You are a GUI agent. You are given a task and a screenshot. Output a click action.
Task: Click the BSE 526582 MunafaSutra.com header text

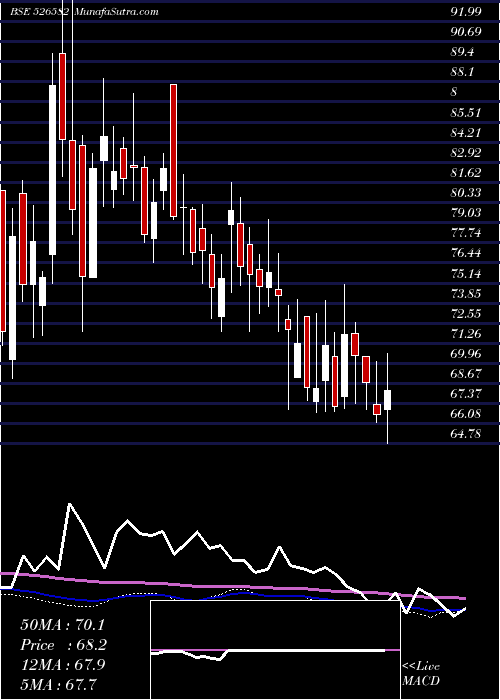pos(85,12)
